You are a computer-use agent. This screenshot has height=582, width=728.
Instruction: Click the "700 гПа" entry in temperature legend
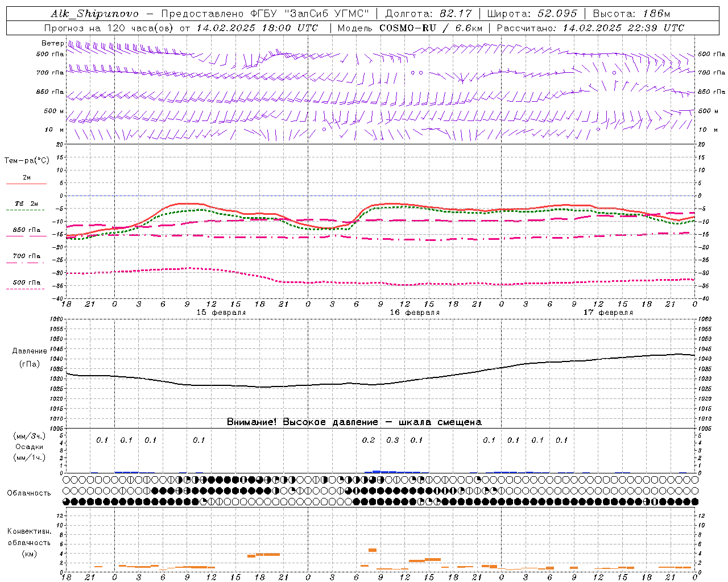pyautogui.click(x=27, y=256)
